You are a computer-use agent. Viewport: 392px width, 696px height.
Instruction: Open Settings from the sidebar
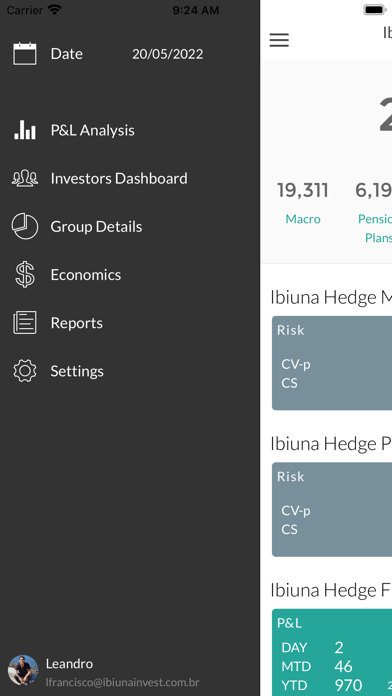[77, 371]
